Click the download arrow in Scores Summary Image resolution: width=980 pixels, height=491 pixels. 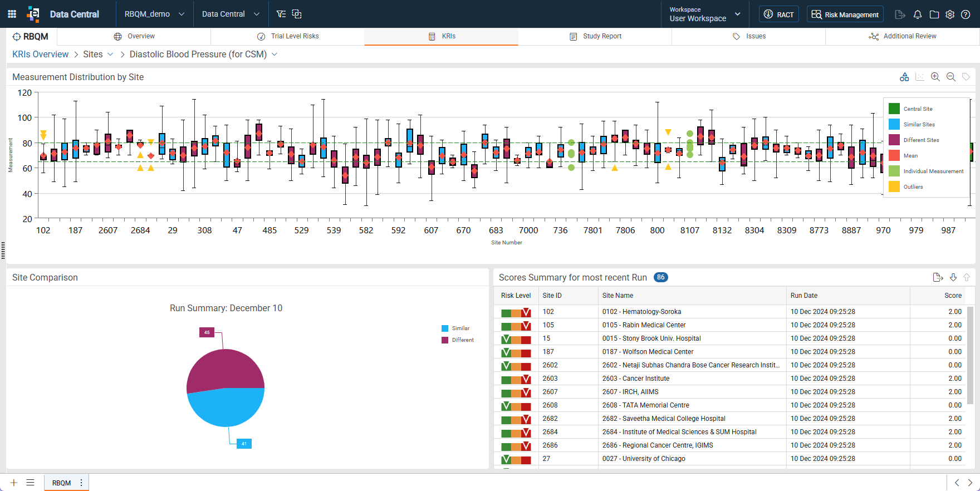tap(953, 277)
